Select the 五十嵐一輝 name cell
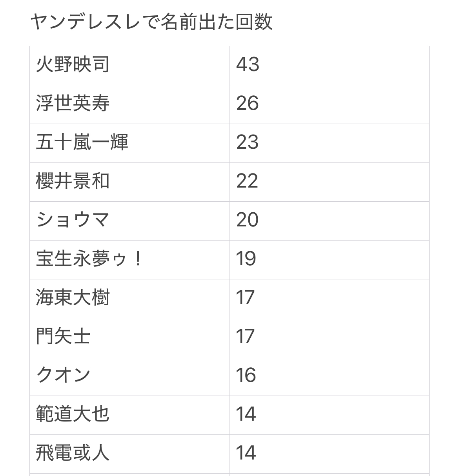The height and width of the screenshot is (476, 459). [82, 142]
